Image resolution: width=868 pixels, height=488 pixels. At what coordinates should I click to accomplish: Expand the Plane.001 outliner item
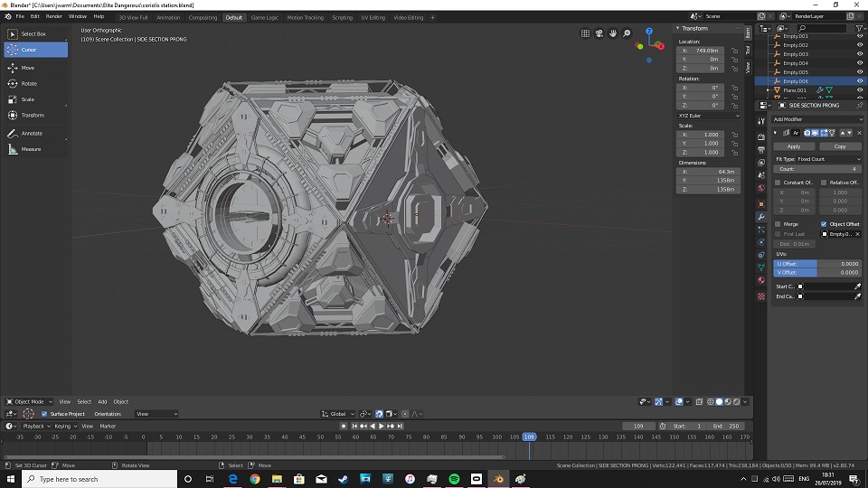pos(768,90)
